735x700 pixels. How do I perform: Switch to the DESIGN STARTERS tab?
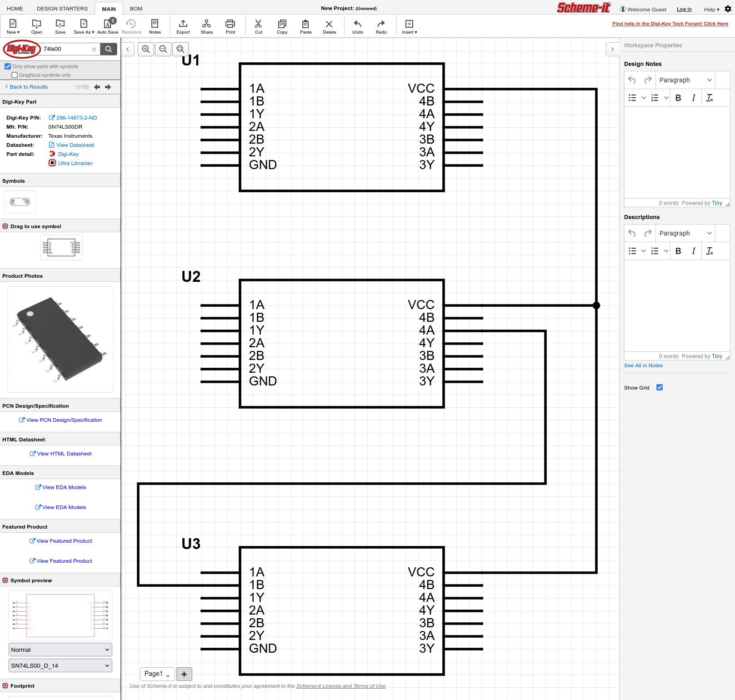coord(62,9)
